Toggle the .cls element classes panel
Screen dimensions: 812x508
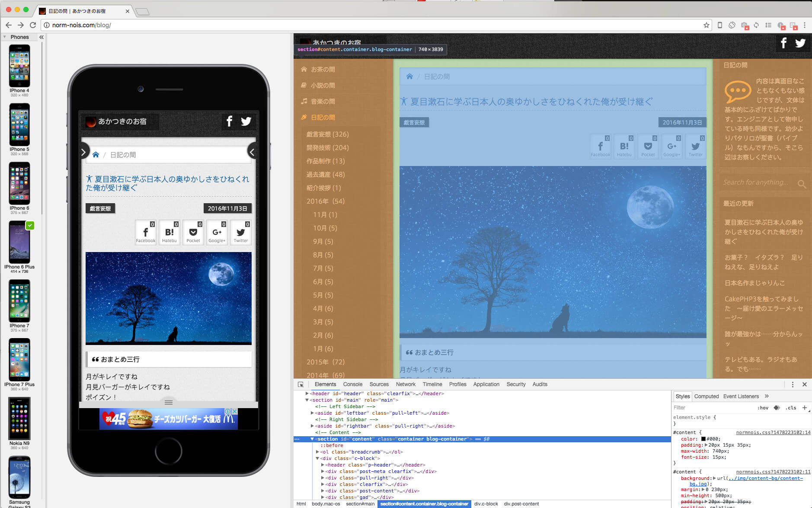pyautogui.click(x=791, y=408)
